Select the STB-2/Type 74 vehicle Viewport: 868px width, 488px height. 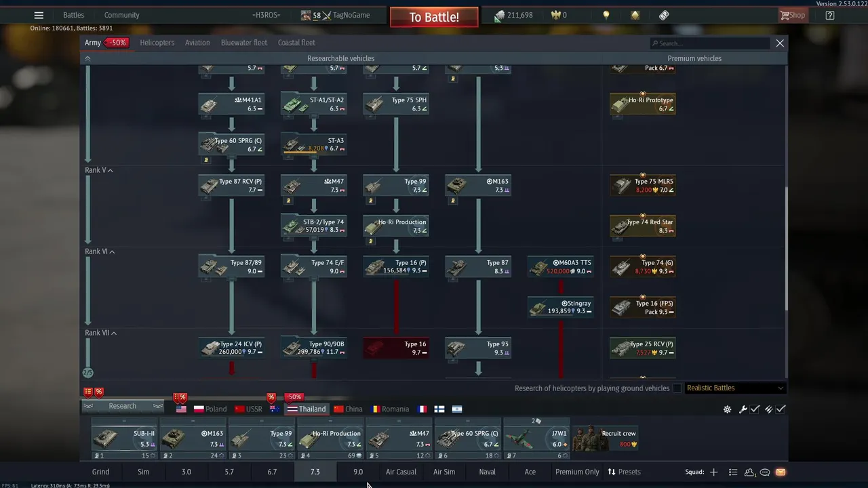pyautogui.click(x=314, y=226)
